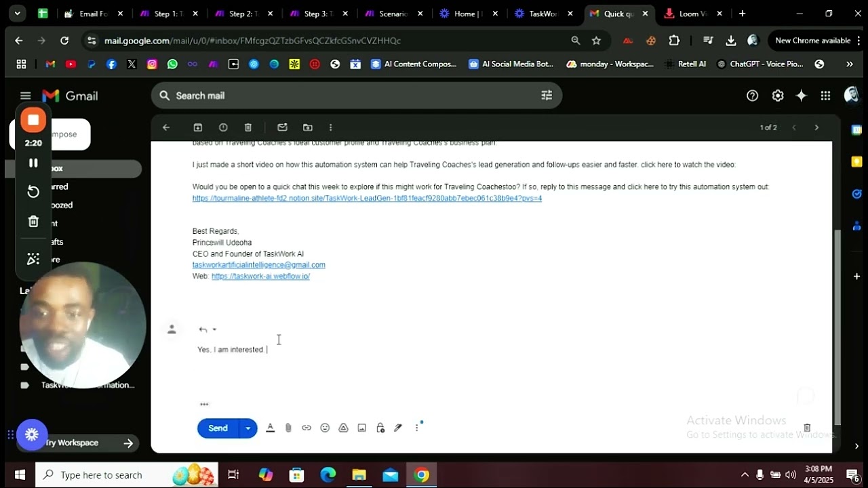Open reply type dropdown arrow

(214, 329)
